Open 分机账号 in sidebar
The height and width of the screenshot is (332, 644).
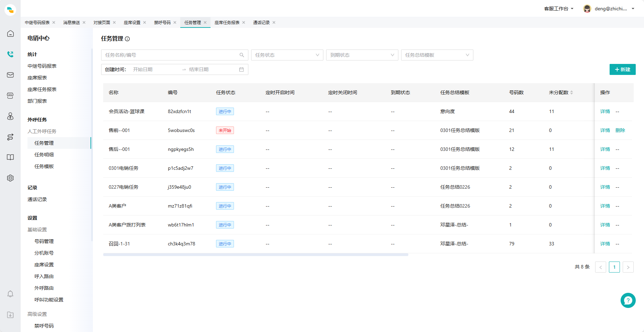click(x=44, y=253)
